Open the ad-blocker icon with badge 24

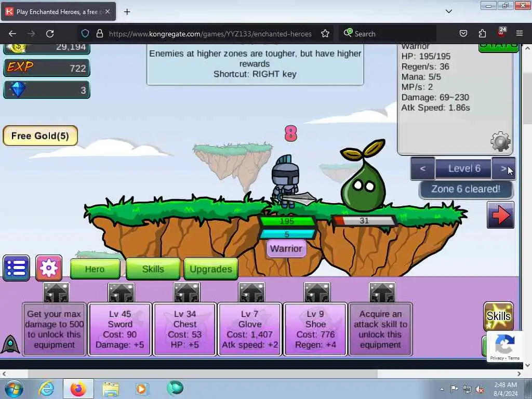[x=501, y=33]
